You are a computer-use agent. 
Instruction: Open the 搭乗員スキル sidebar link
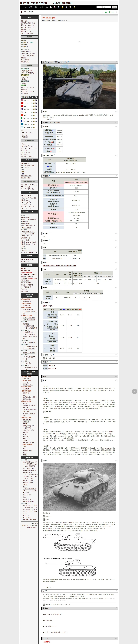pos(25,163)
